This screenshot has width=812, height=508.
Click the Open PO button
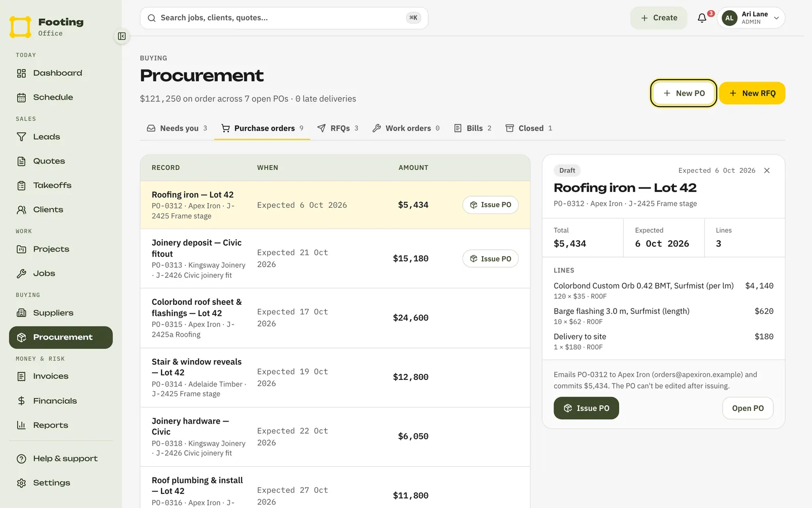click(748, 408)
